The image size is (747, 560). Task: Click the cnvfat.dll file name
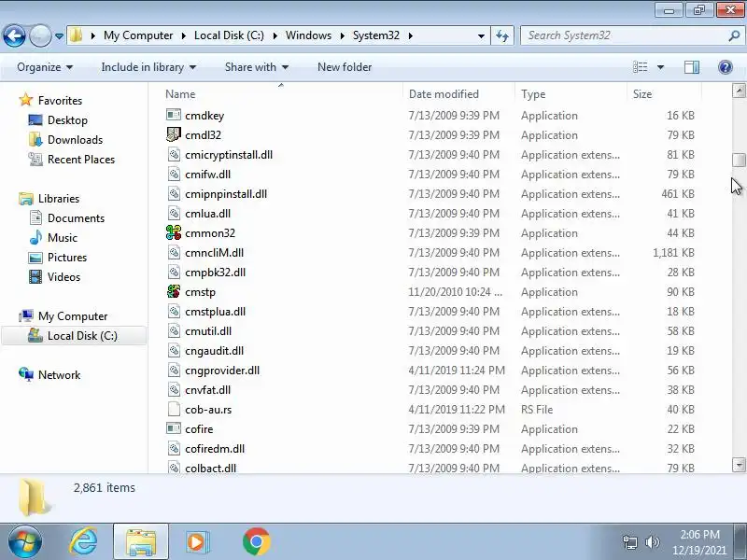coord(207,390)
